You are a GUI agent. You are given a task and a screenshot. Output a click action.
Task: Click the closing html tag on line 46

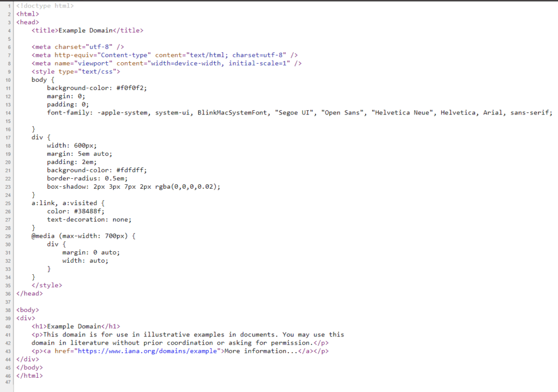click(x=29, y=375)
